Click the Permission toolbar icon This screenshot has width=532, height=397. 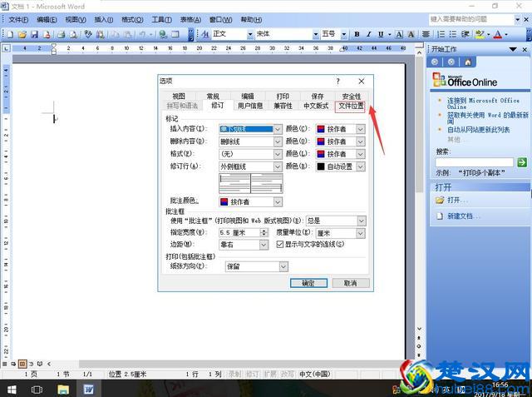click(x=47, y=34)
